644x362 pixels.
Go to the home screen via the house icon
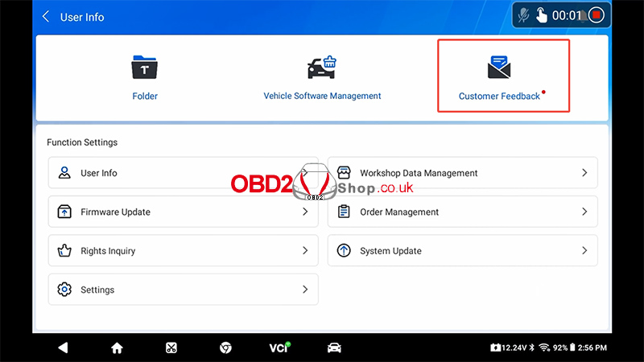point(117,348)
